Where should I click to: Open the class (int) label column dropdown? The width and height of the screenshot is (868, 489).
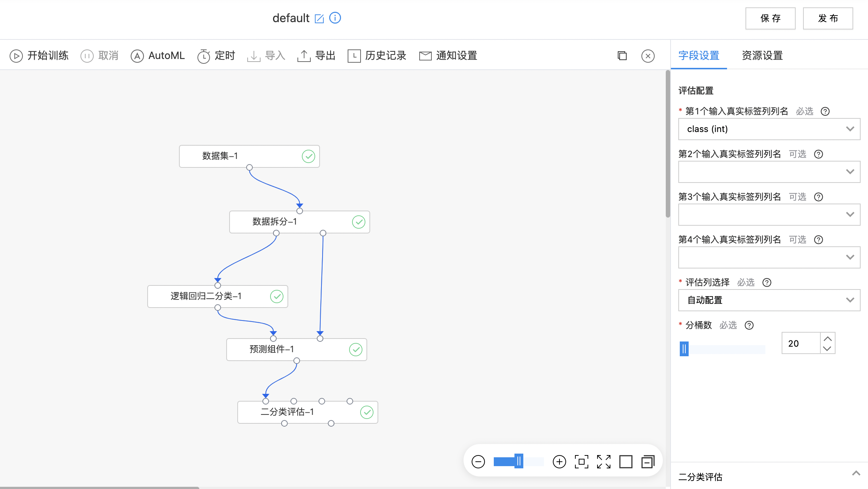(x=769, y=129)
